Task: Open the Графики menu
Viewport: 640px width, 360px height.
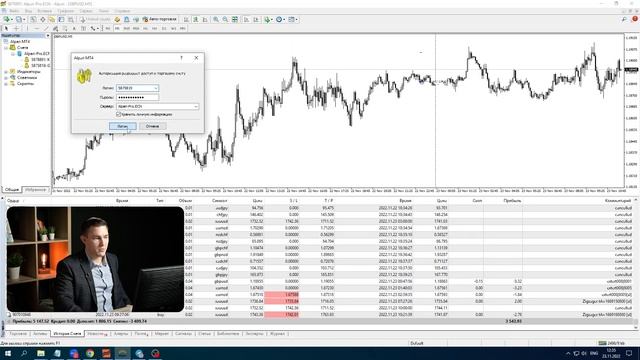Action: [x=66, y=11]
